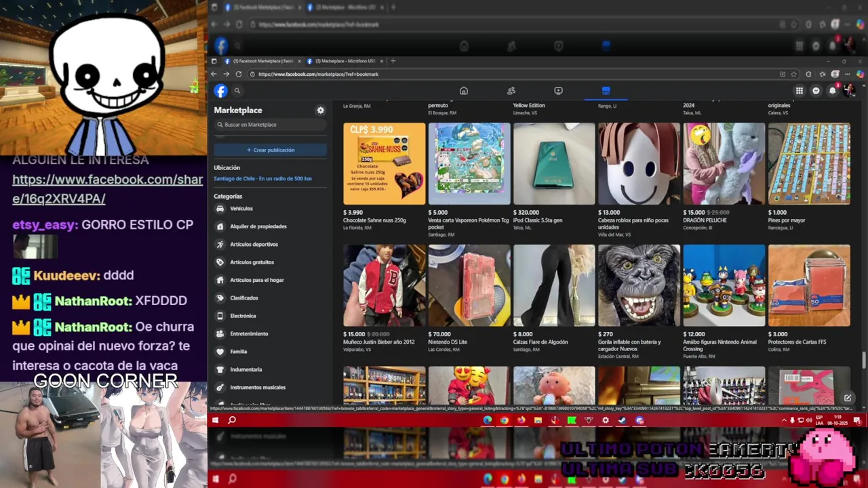Open the Cabeza roblox listing image
This screenshot has height=488, width=868.
[639, 163]
